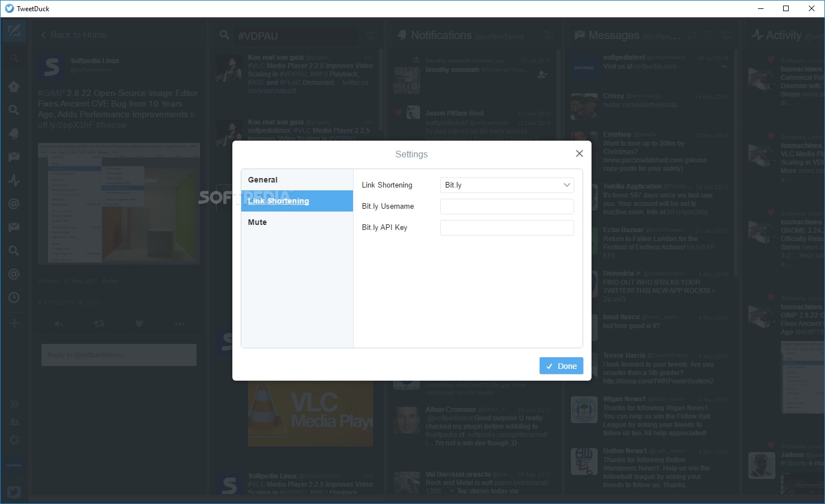Screen dimensions: 825x504
Task: Retweet the Softpedia Linux GIMP tweet
Action: point(99,324)
